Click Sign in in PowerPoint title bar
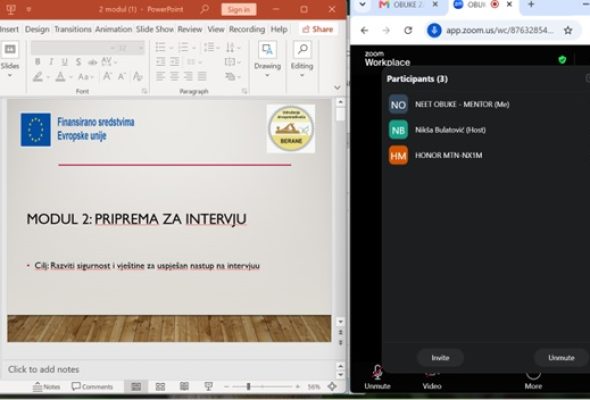 pyautogui.click(x=239, y=9)
